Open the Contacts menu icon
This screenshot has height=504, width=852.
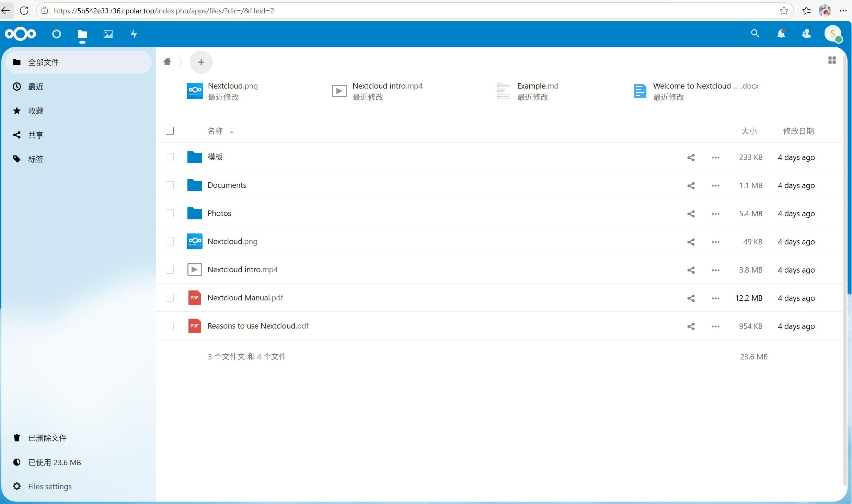[x=806, y=34]
